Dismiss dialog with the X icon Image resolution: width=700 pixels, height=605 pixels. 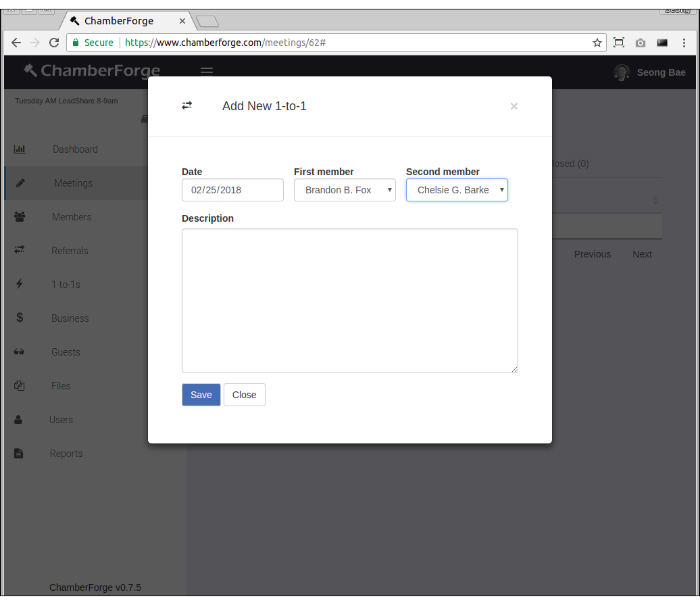(514, 106)
